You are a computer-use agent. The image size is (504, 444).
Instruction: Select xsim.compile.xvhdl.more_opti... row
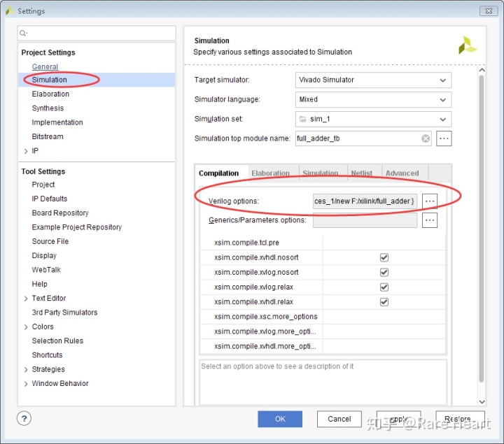coord(323,346)
